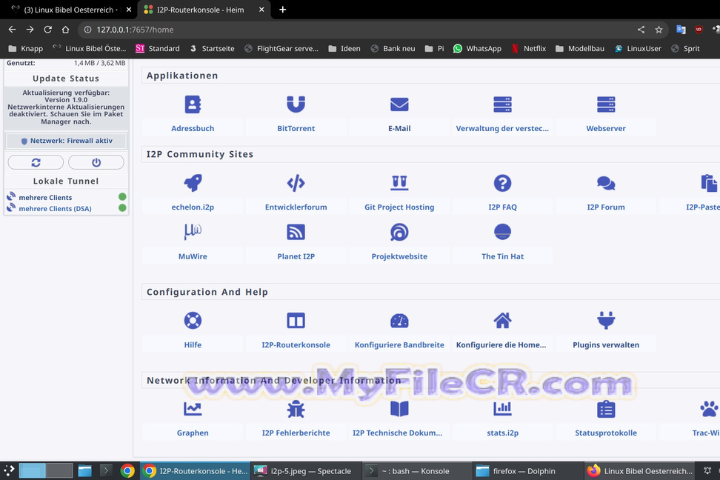
Task: Open the Git Project Hosting icon
Action: (x=399, y=183)
